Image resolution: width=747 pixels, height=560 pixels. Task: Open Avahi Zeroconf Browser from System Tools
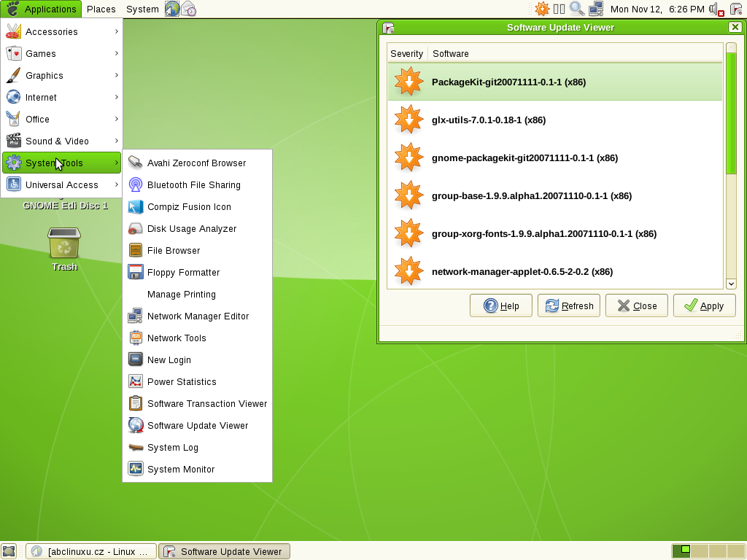[197, 163]
